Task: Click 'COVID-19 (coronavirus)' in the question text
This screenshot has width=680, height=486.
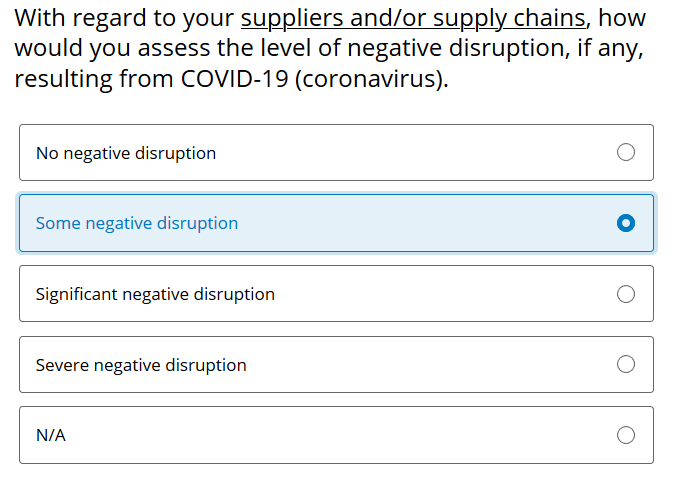Action: coord(314,79)
